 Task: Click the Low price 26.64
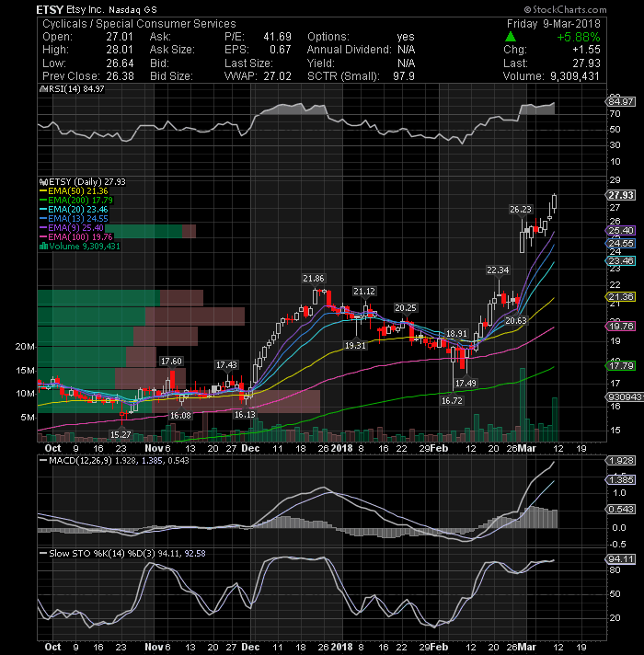(120, 63)
